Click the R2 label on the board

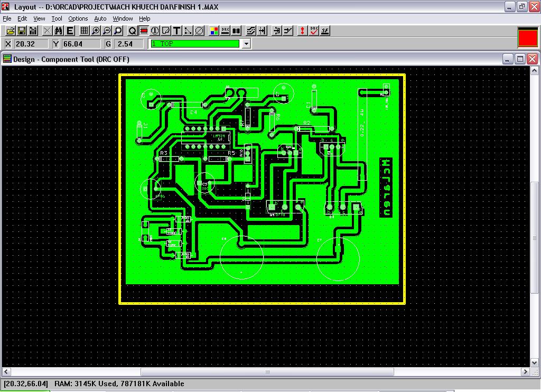[x=307, y=123]
